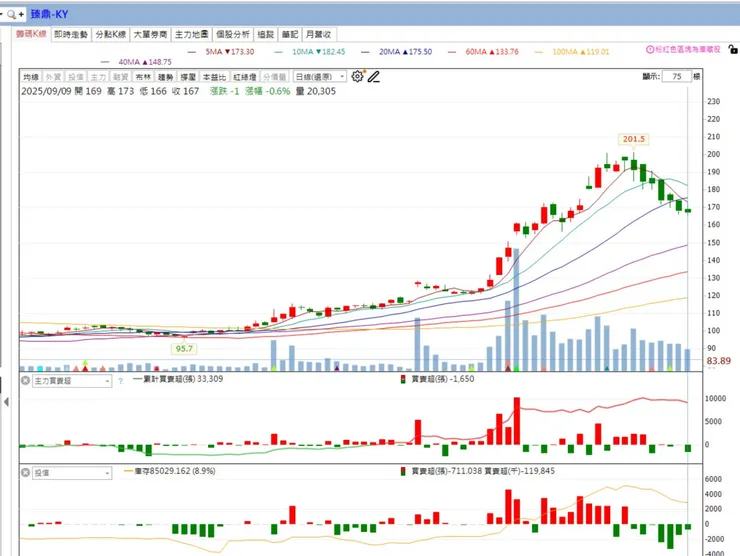The width and height of the screenshot is (740, 556).
Task: Toggle the 均線 overlay button
Action: (31, 77)
